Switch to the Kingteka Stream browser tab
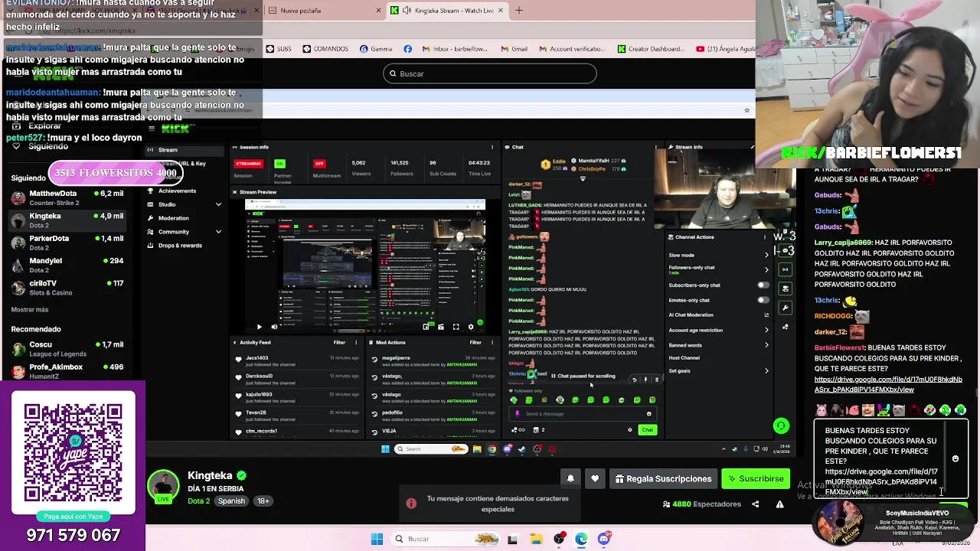The image size is (980, 551). tap(448, 11)
